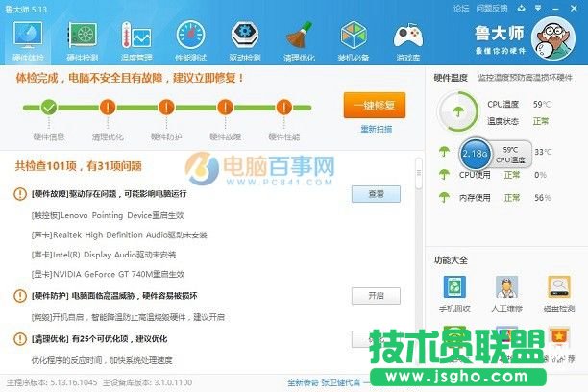Click the results list scrollbar thumb
588x392 pixels.
click(419, 173)
